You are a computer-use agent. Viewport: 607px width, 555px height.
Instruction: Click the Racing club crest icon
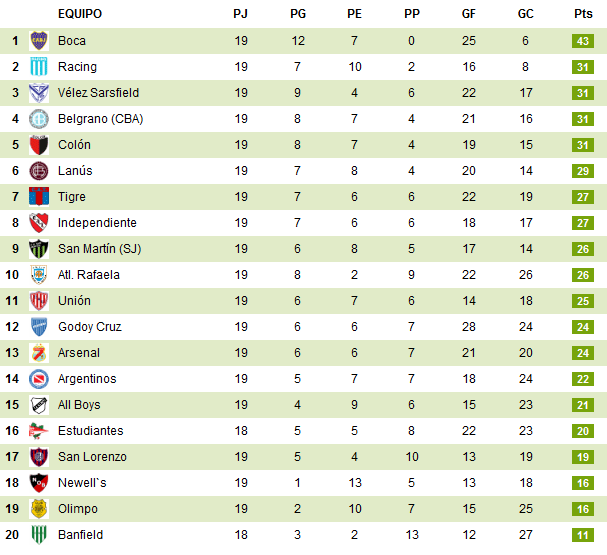coord(40,67)
